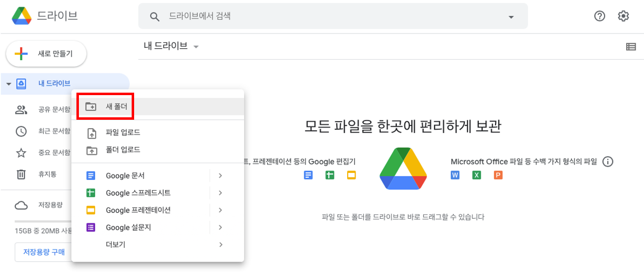Click the 드라이브에서 검색 search field
This screenshot has height=276, width=644.
click(333, 16)
